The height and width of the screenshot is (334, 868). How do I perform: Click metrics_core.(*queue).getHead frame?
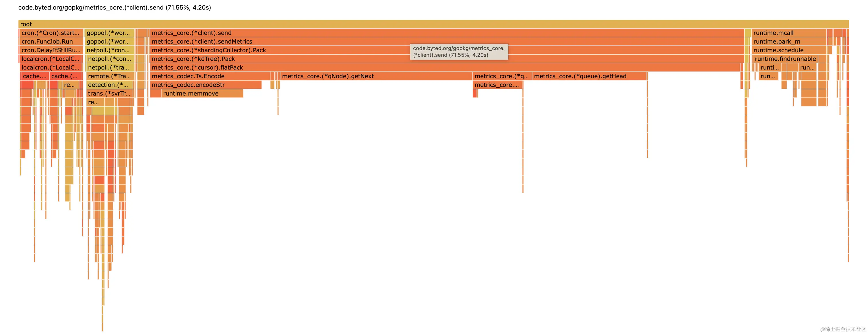[589, 76]
